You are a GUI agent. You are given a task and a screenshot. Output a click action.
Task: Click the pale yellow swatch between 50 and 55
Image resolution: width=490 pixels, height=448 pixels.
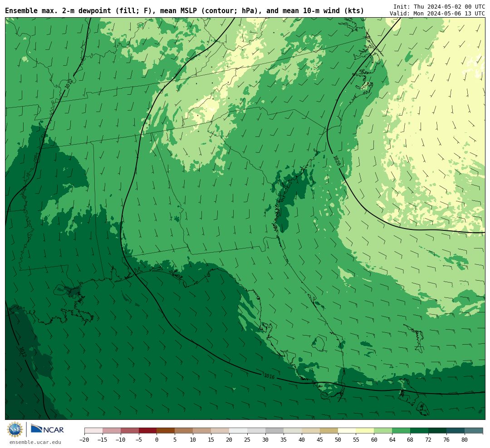pyautogui.click(x=347, y=431)
